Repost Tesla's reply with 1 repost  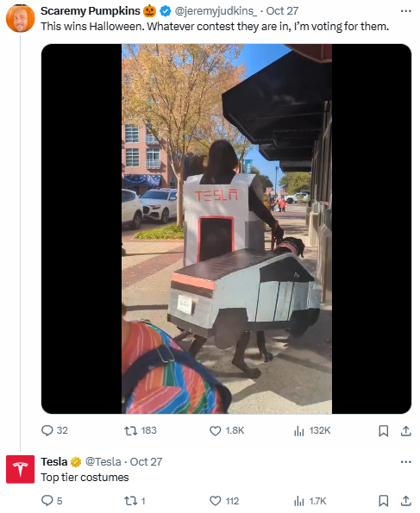[135, 501]
